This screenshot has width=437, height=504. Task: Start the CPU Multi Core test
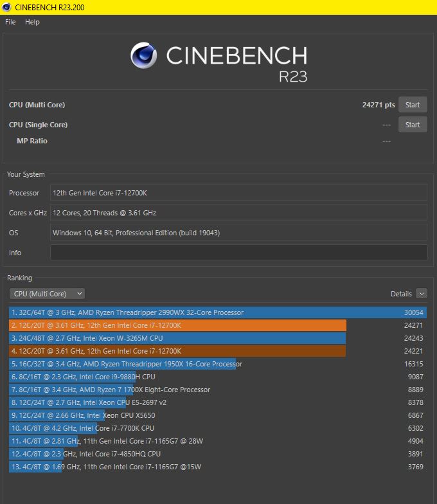413,105
